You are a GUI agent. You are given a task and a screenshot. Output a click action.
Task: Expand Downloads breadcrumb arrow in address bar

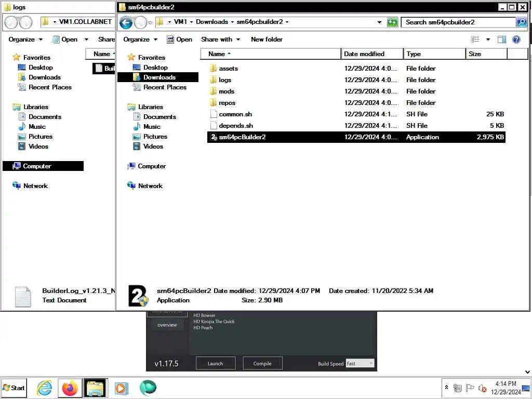(x=232, y=22)
